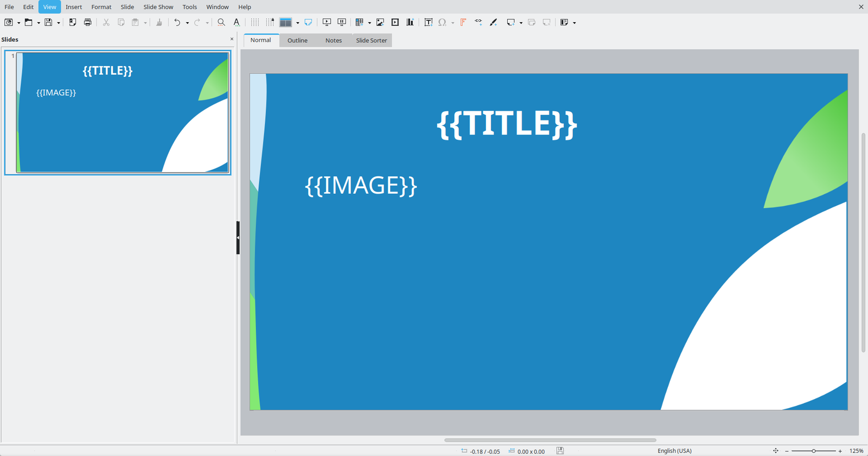Click the zoom slider in status bar
This screenshot has height=456, width=868.
(x=813, y=451)
